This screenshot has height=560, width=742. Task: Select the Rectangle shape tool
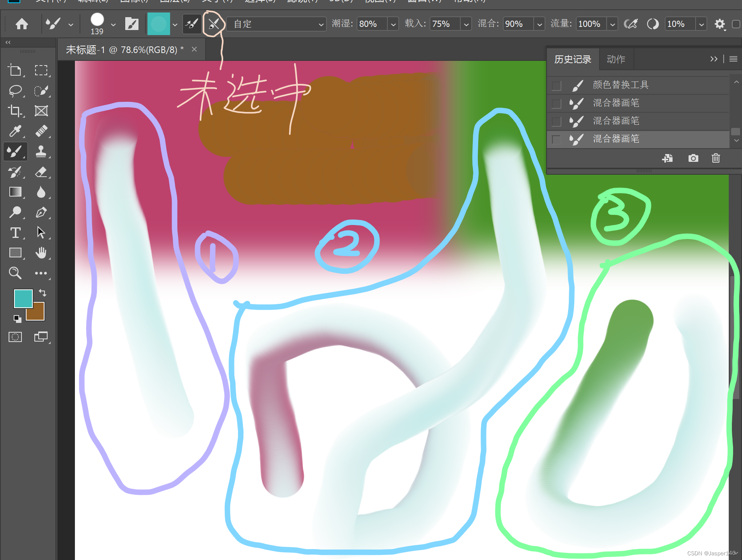pos(16,253)
